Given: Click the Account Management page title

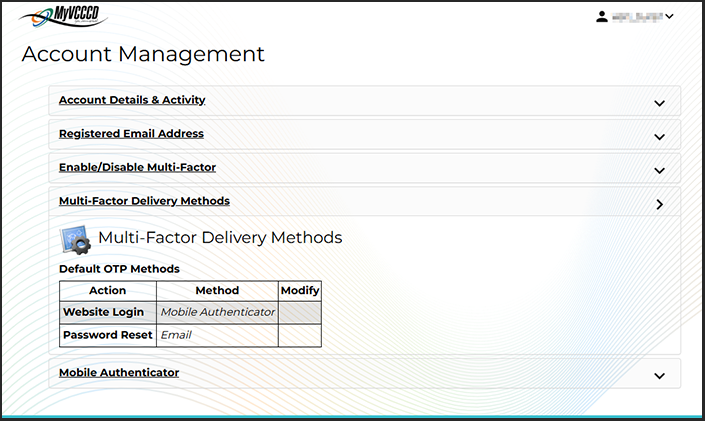Looking at the screenshot, I should click(143, 54).
